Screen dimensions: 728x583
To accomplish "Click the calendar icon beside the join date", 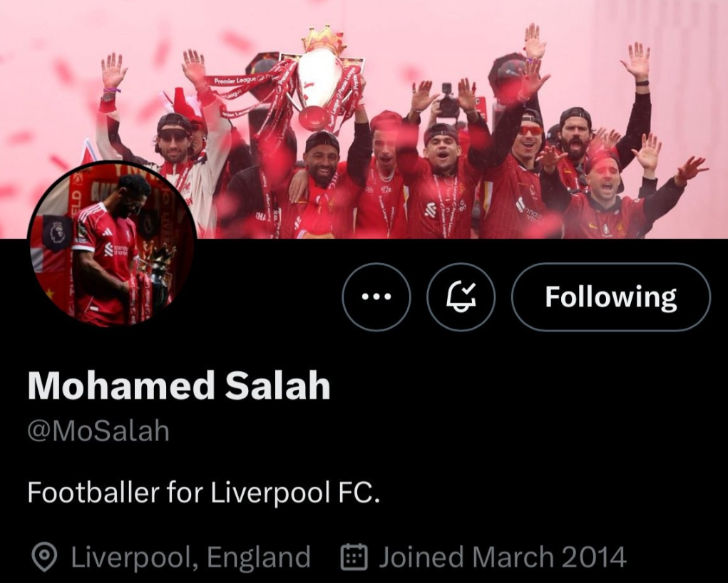I will tap(354, 557).
